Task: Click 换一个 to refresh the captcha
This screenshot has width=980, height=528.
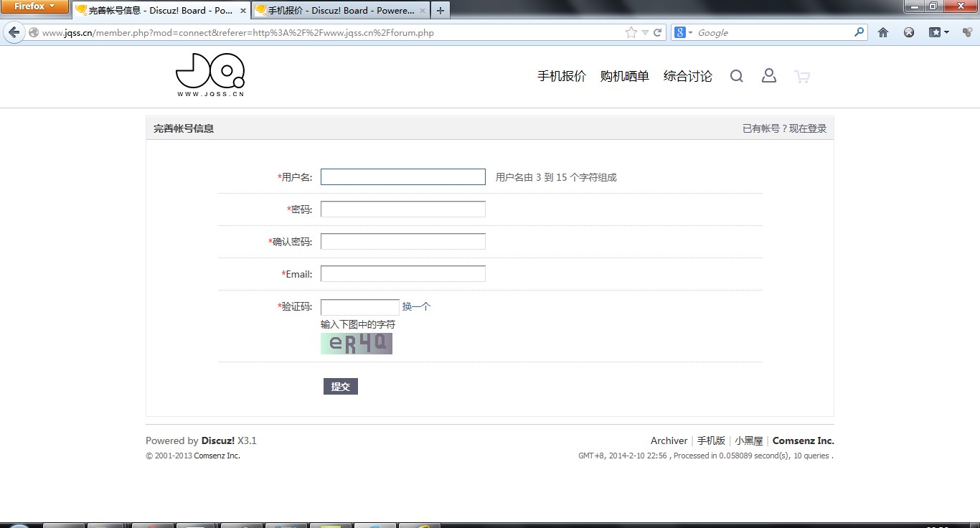Action: coord(416,306)
